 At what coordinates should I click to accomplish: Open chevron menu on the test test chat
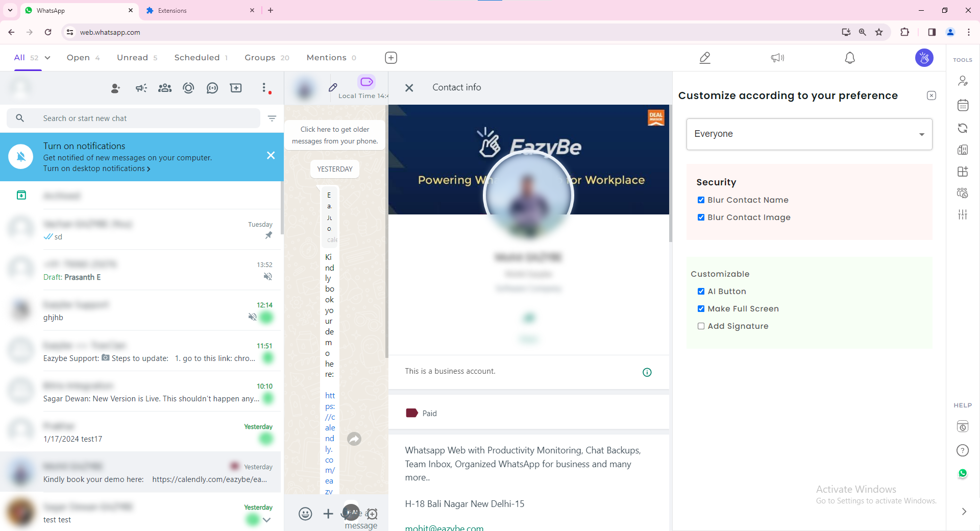266,520
